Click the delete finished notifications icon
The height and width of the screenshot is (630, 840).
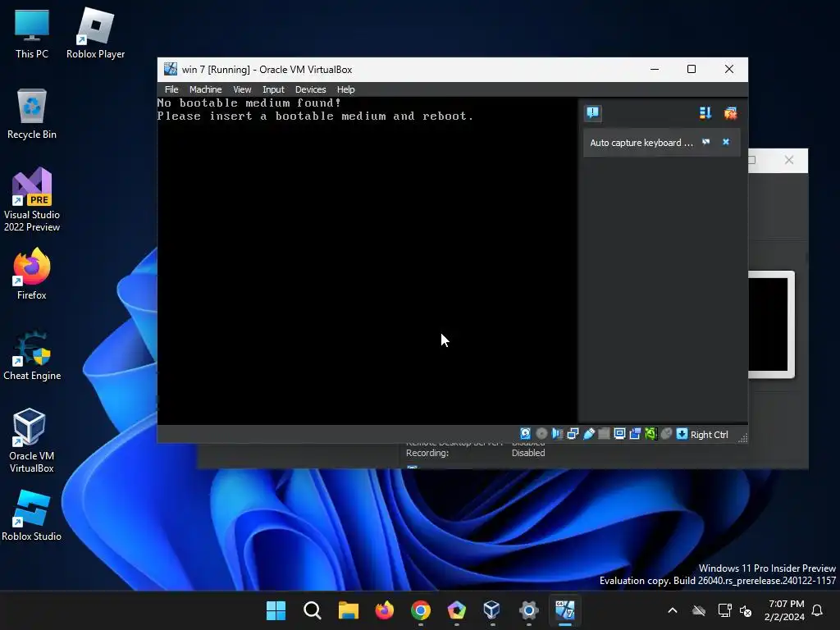pos(730,113)
